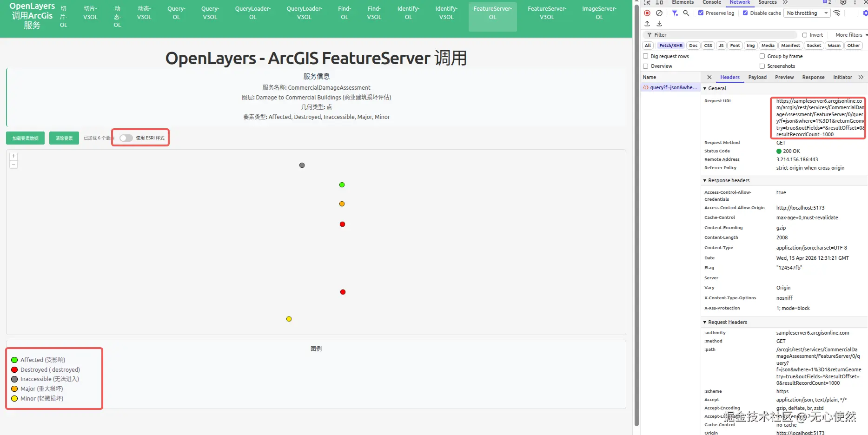
Task: Open the No throttling dropdown
Action: click(x=807, y=13)
